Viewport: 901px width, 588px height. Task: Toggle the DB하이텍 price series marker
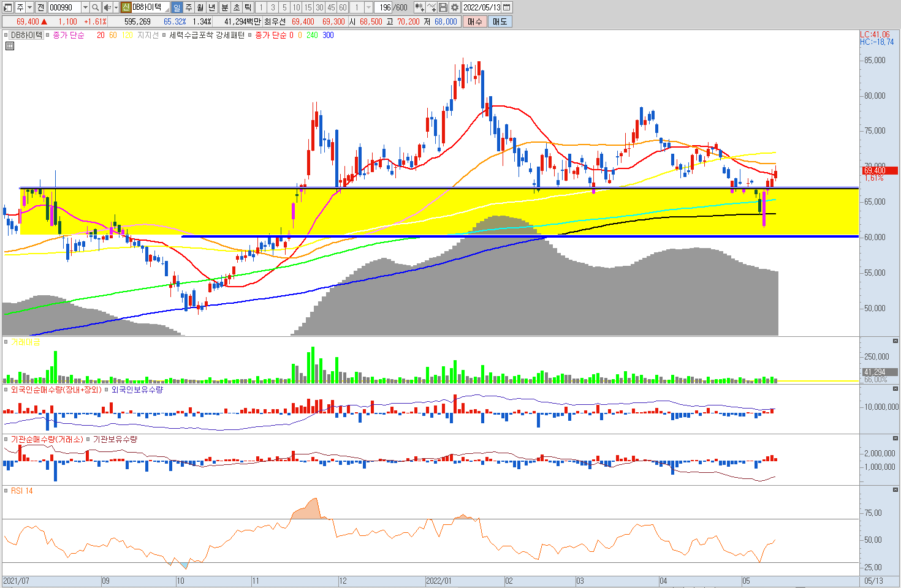pos(6,35)
